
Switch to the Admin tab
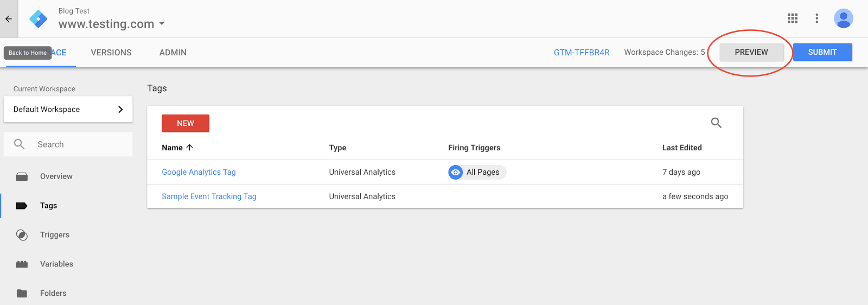pos(173,53)
